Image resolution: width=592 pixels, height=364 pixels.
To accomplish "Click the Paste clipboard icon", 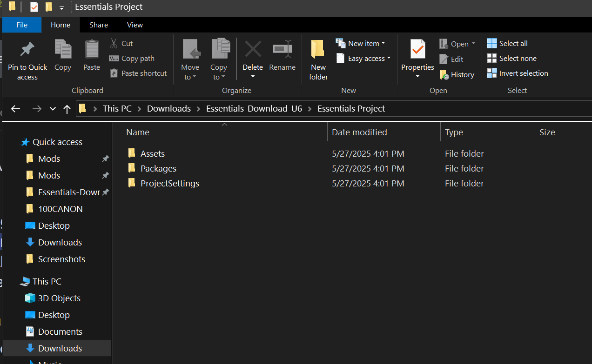I will point(92,49).
